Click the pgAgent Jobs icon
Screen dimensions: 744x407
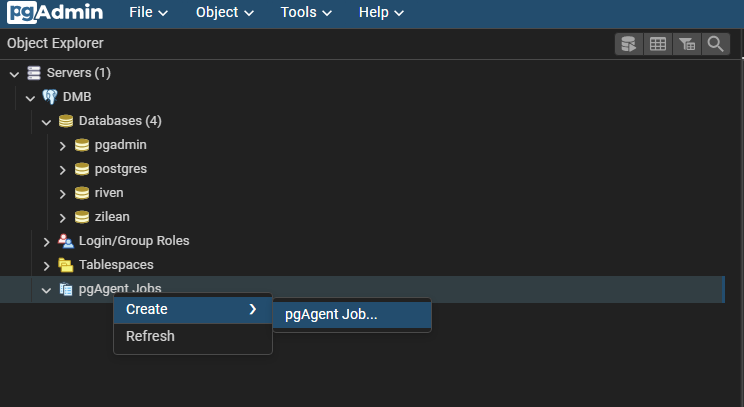coord(66,289)
